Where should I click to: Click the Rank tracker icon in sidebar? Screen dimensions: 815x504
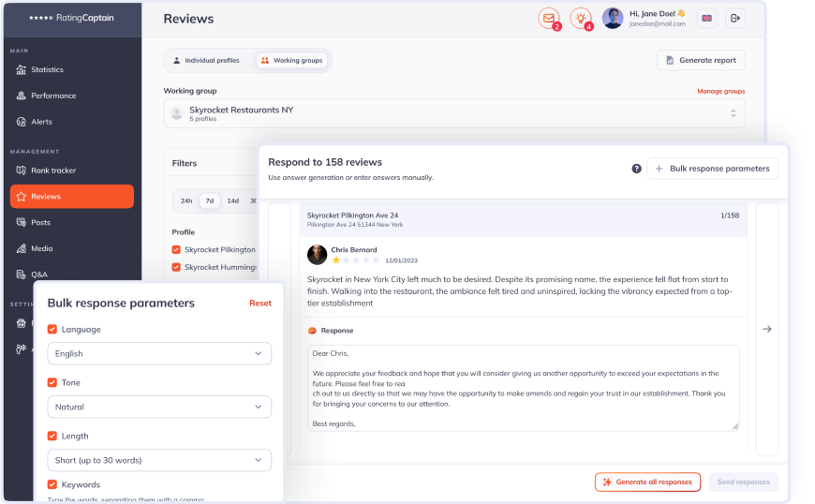point(22,170)
